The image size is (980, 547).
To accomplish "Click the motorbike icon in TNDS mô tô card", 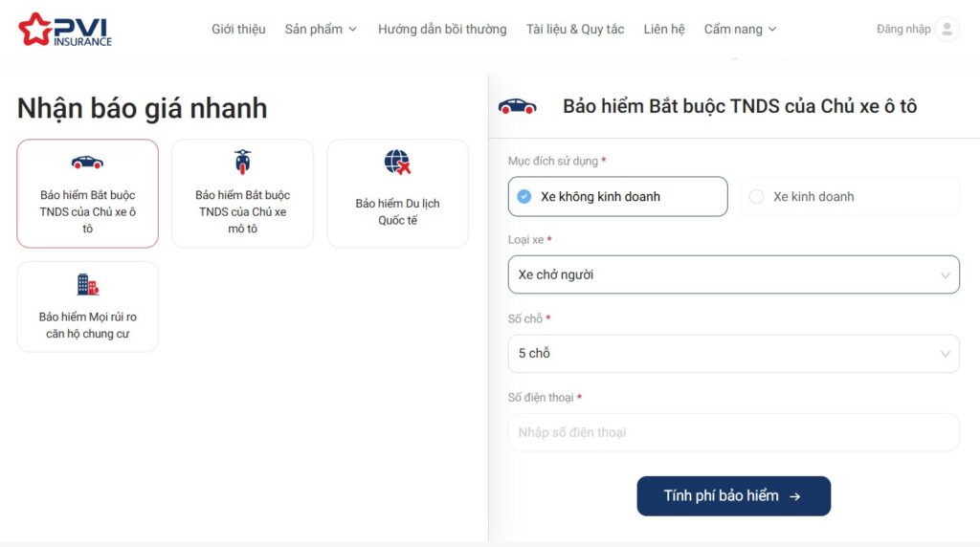I will pyautogui.click(x=242, y=162).
